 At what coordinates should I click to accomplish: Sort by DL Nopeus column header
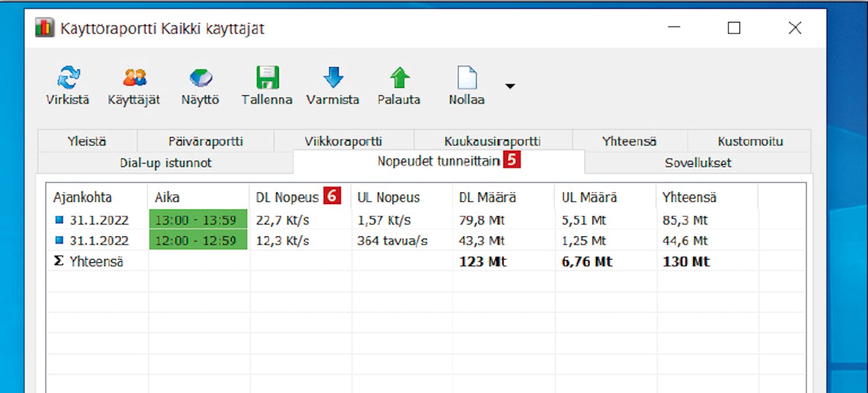288,198
